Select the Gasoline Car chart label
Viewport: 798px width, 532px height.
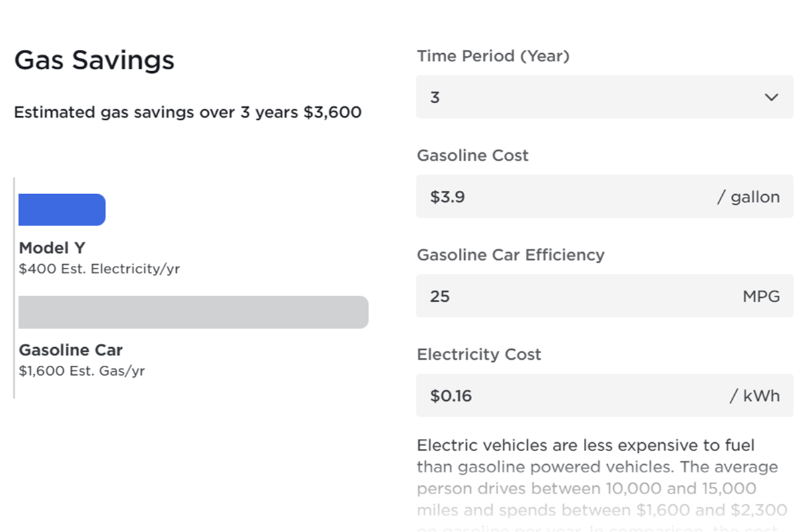tap(70, 350)
